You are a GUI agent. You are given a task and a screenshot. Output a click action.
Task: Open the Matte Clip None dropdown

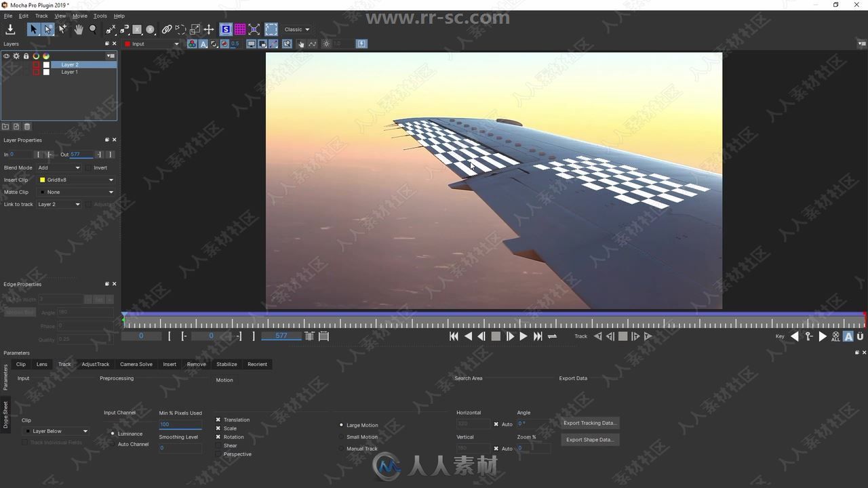pos(77,192)
